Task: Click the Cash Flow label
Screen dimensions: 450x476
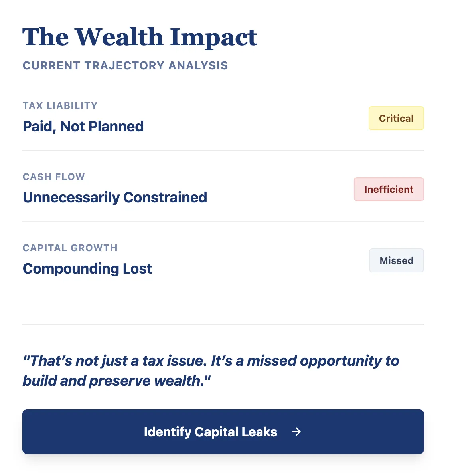Action: (x=54, y=177)
